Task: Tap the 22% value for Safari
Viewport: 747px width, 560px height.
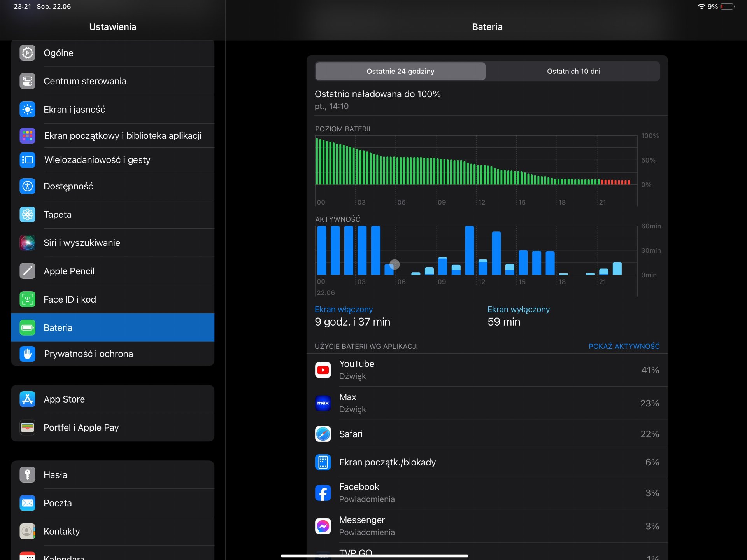Action: pos(650,434)
